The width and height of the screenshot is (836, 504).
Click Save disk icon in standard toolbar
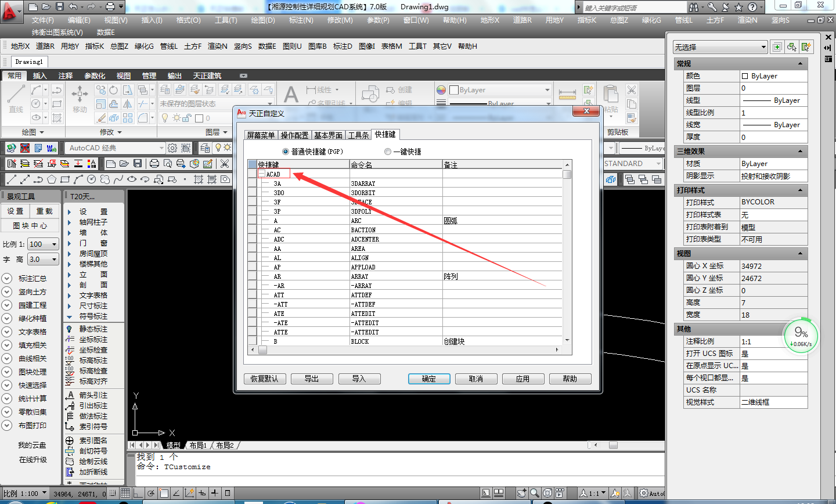point(138,164)
